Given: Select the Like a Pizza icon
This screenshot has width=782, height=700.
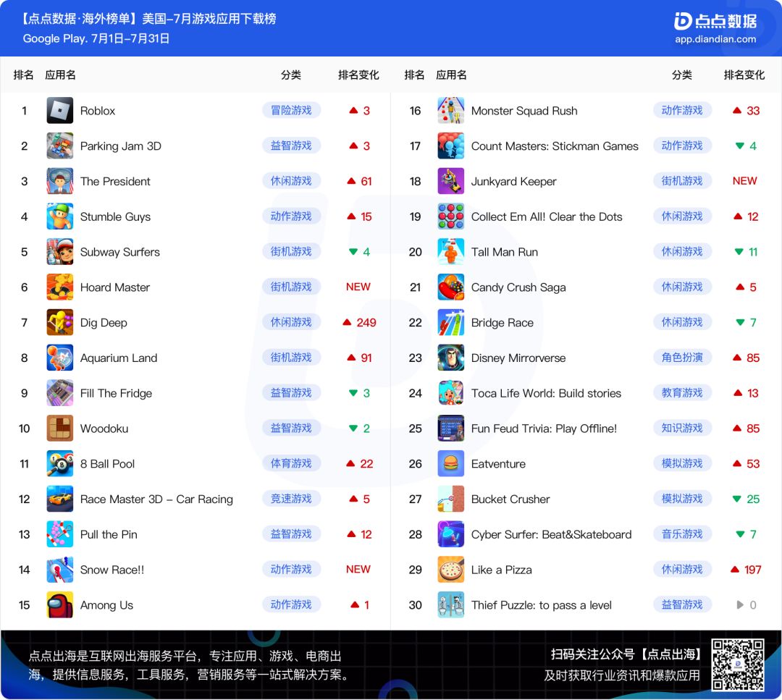Looking at the screenshot, I should 451,570.
